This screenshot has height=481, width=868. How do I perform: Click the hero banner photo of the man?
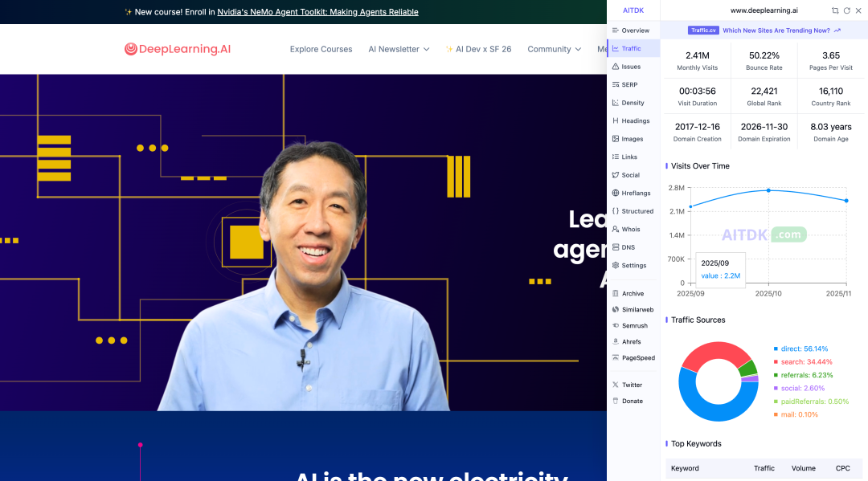[x=303, y=276]
